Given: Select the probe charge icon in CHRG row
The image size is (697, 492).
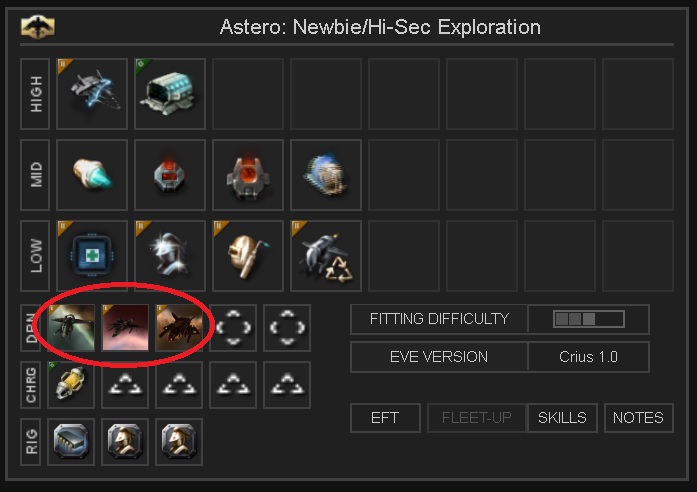Looking at the screenshot, I should point(71,384).
